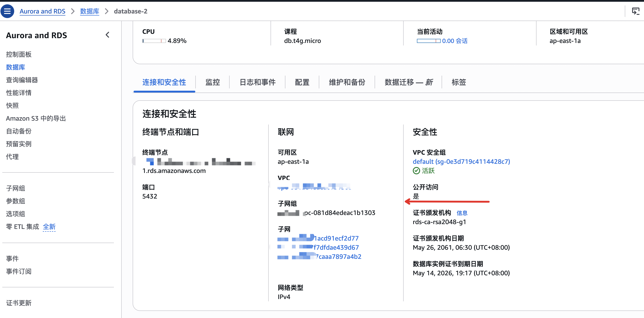The width and height of the screenshot is (644, 318).
Task: Go to 快照 in the sidebar
Action: point(12,105)
